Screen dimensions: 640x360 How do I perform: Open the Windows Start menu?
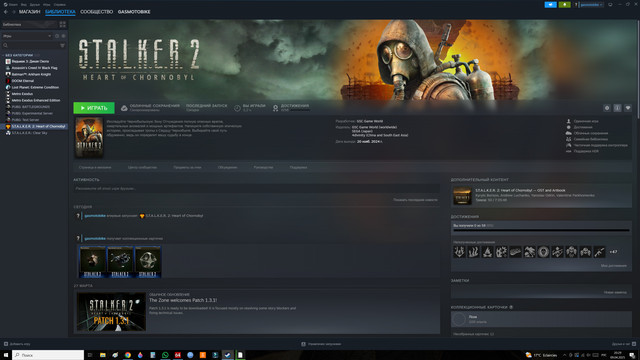(6, 355)
